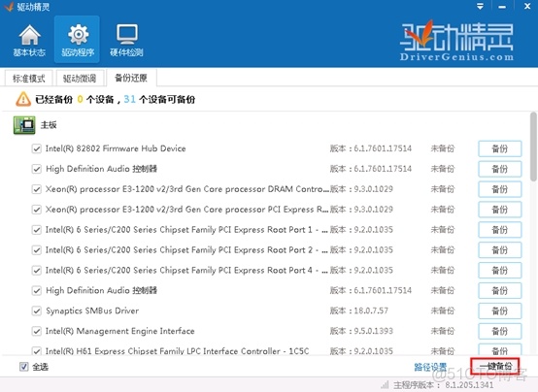
Task: Open the 路径设置 link
Action: [430, 367]
